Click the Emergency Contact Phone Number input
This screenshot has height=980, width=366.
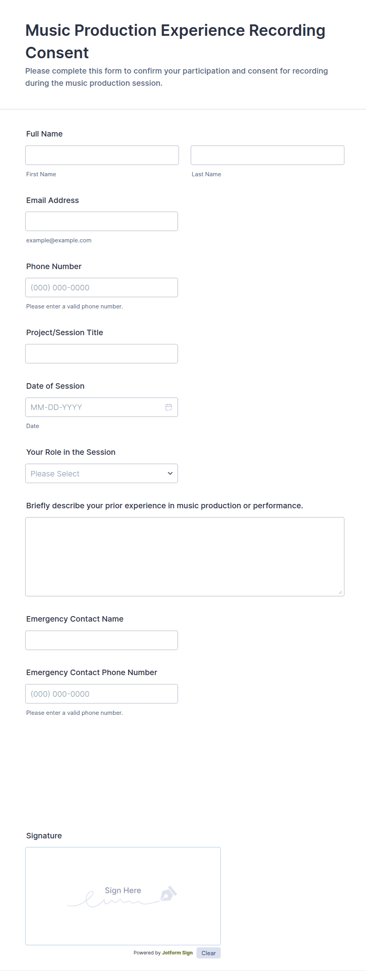(x=102, y=694)
